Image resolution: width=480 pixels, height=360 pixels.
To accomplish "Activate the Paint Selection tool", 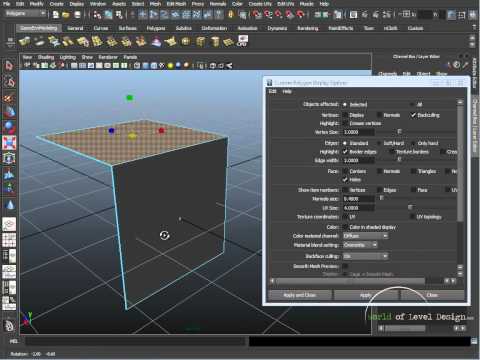I will pos(9,98).
